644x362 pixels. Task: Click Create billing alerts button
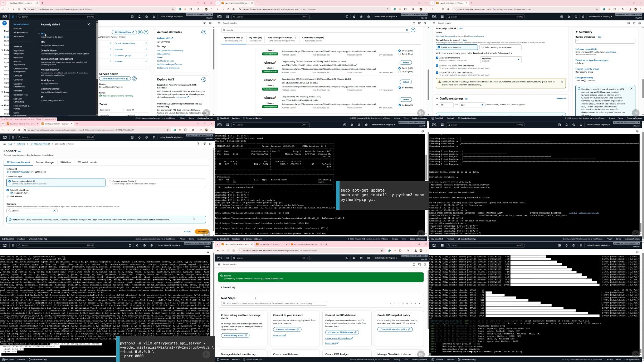[x=235, y=336]
